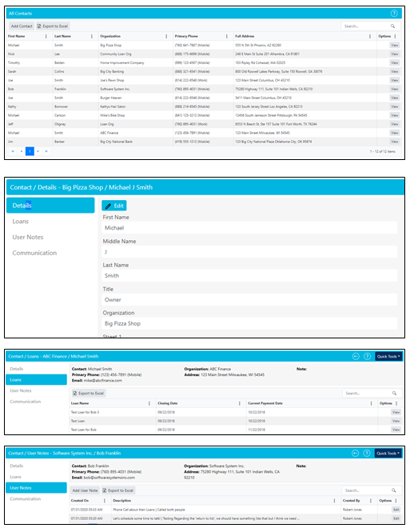The width and height of the screenshot is (410, 532).
Task: Go to first page in pager
Action: [13, 151]
